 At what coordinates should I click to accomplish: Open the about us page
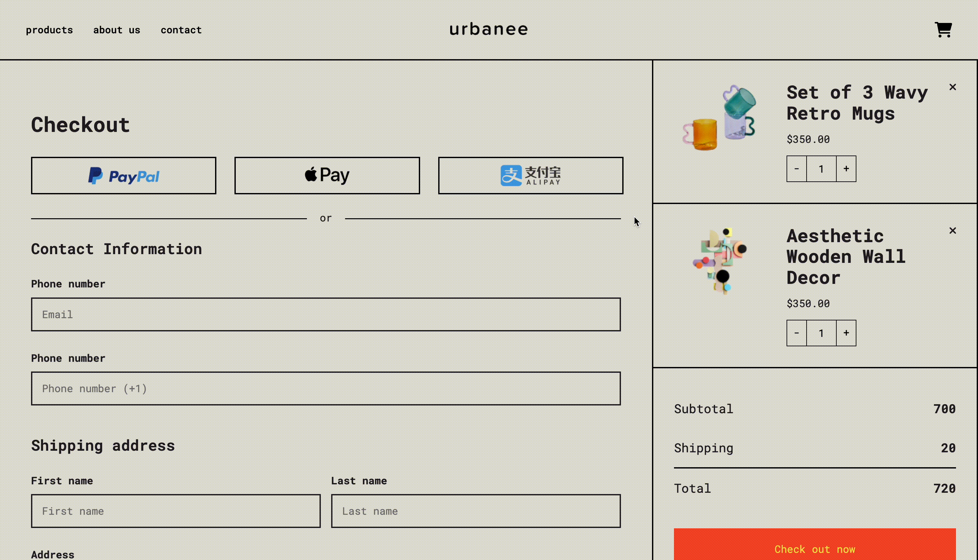click(116, 29)
